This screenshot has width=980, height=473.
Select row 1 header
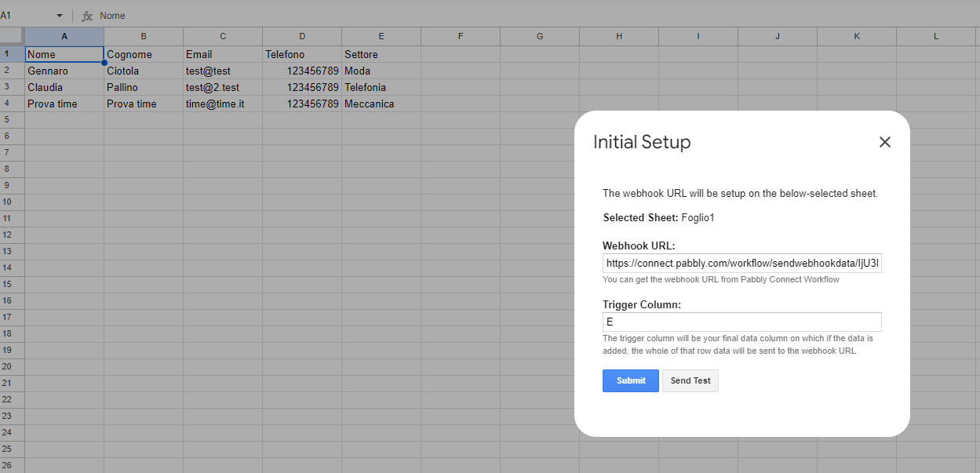[x=12, y=54]
